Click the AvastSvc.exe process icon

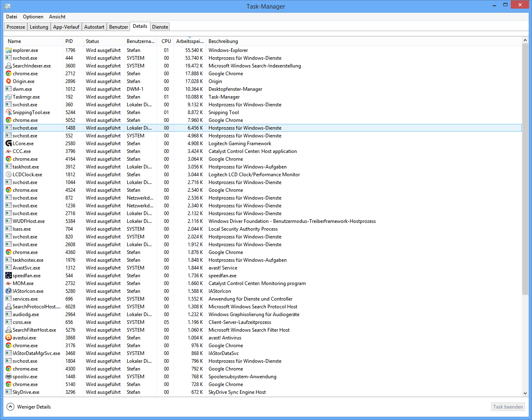pos(9,268)
